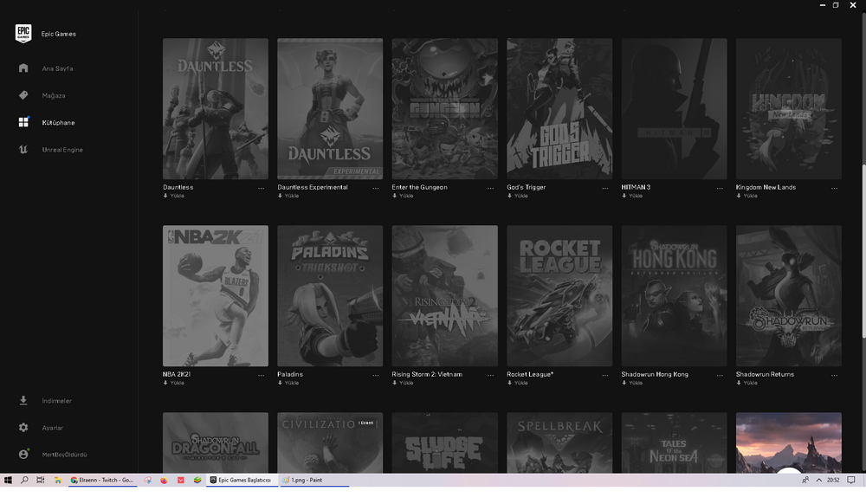Switch to the Twitch Chrome taskbar window
Image resolution: width=866 pixels, height=504 pixels.
point(103,481)
